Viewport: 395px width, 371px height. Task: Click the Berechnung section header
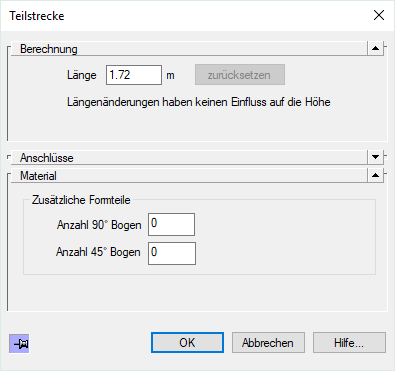click(189, 49)
